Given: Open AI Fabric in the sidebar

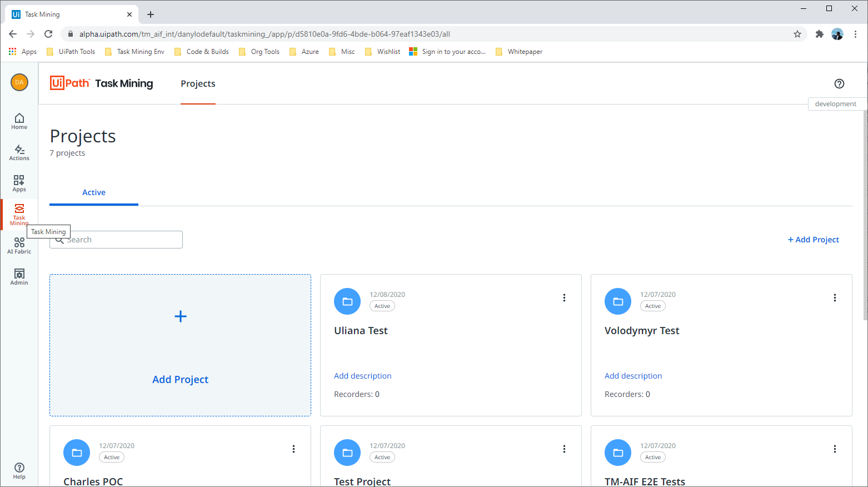Looking at the screenshot, I should coord(19,246).
